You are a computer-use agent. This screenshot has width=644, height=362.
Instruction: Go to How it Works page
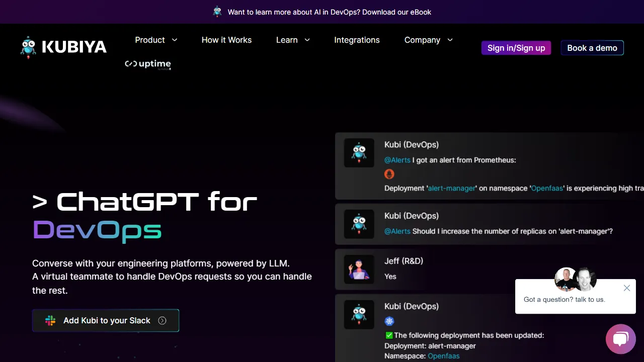(x=226, y=40)
